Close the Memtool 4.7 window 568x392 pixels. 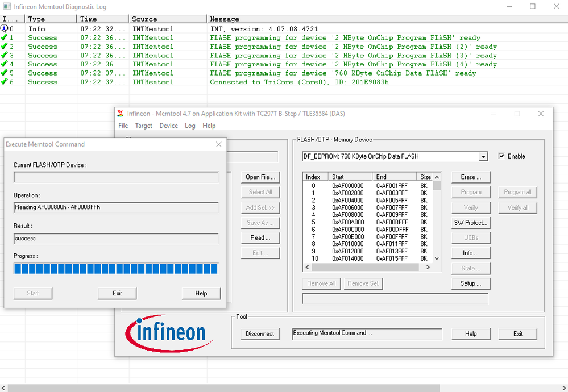(541, 114)
